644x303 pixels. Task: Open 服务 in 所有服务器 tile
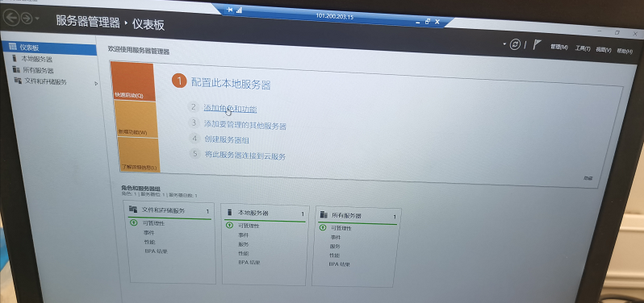pos(335,247)
